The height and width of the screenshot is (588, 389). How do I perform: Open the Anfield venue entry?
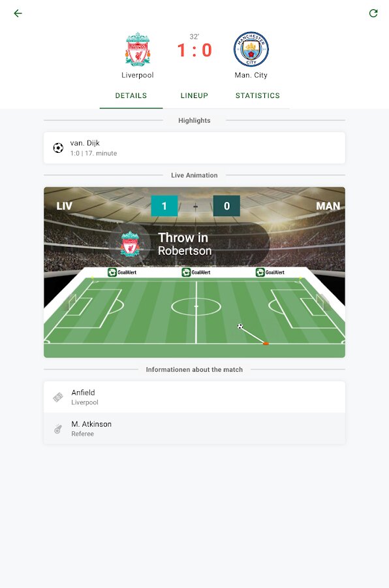[x=194, y=397]
